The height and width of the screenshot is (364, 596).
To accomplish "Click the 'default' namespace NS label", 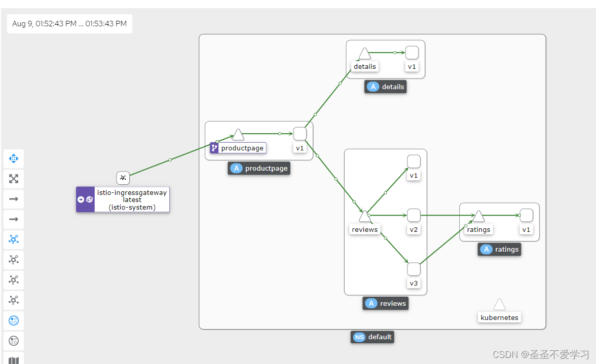I will (372, 337).
